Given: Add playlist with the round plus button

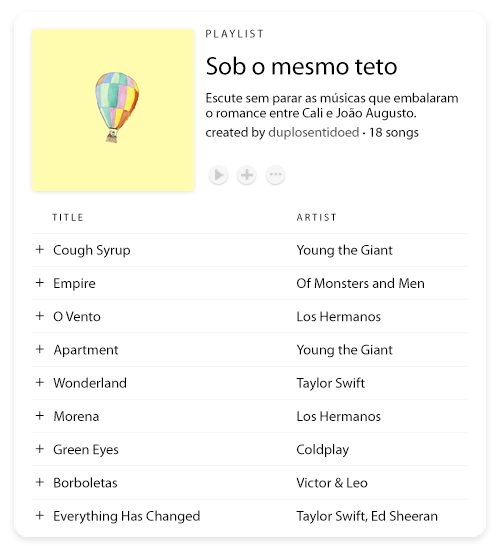Looking at the screenshot, I should point(247,175).
